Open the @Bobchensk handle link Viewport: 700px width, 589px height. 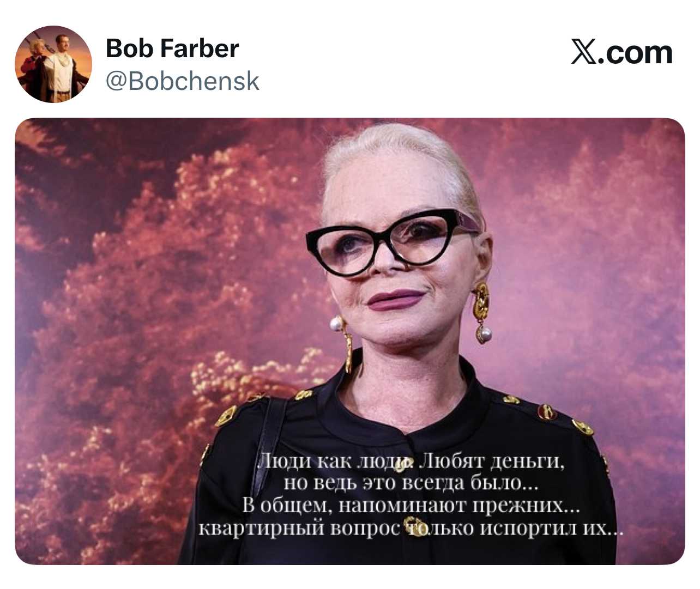click(x=183, y=81)
